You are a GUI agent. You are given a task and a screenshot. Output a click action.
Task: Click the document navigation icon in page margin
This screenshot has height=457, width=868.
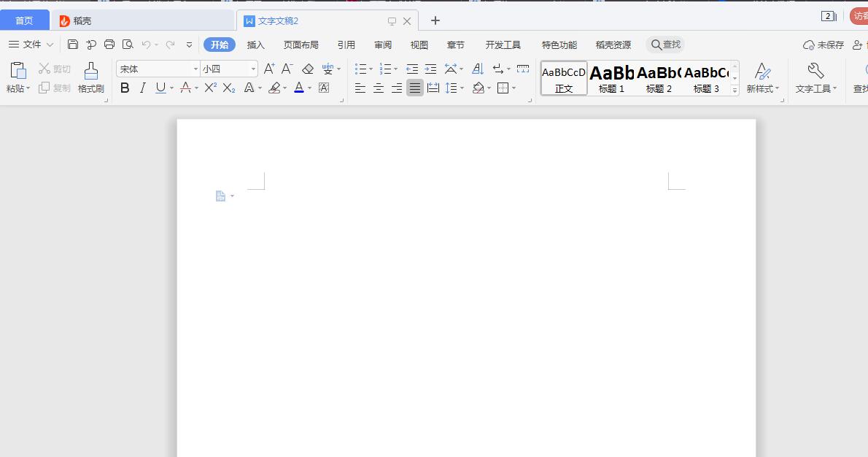220,196
